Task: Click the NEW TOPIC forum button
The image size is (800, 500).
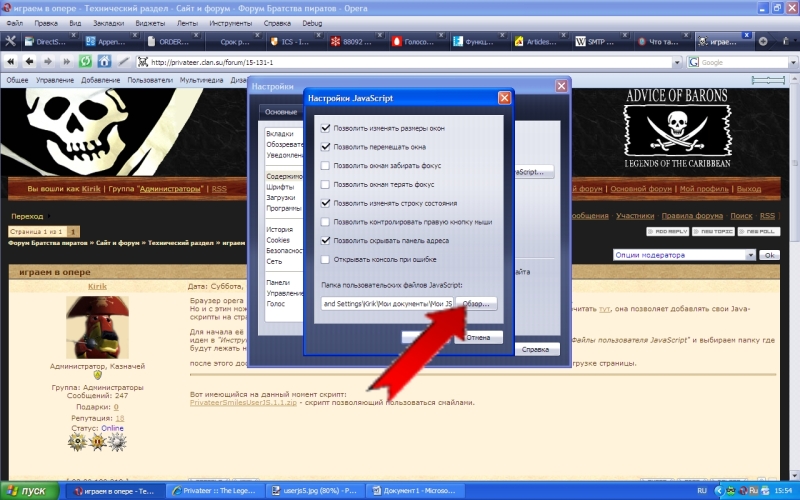Action: pyautogui.click(x=713, y=232)
